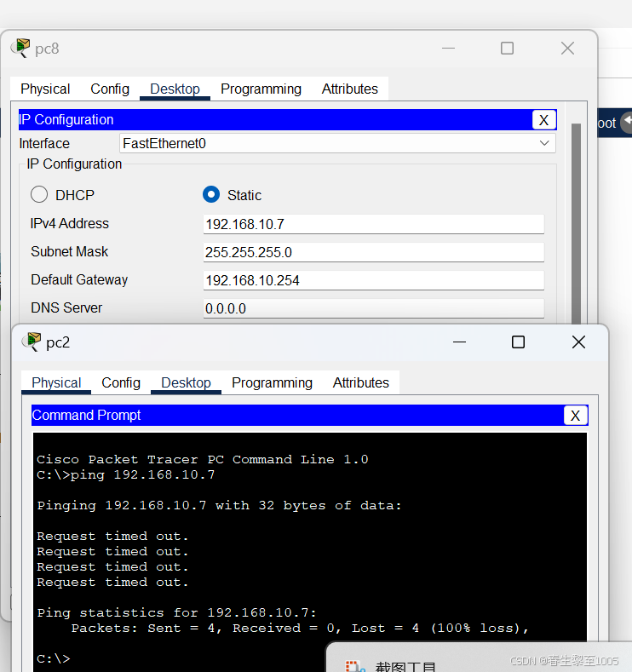This screenshot has height=672, width=632.
Task: Open the Config tab in pc8 window
Action: click(110, 89)
